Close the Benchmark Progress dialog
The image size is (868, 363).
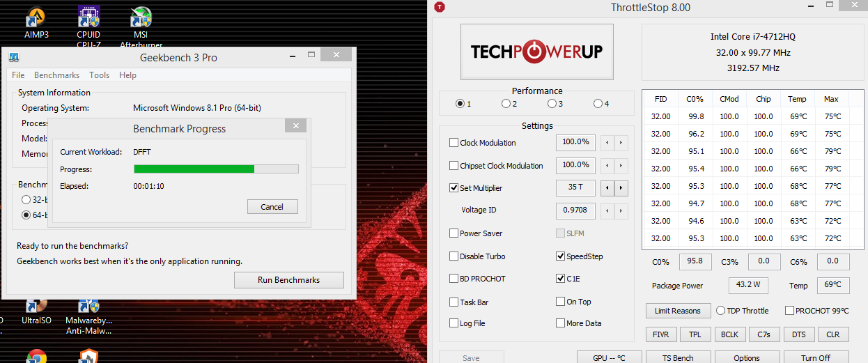295,126
